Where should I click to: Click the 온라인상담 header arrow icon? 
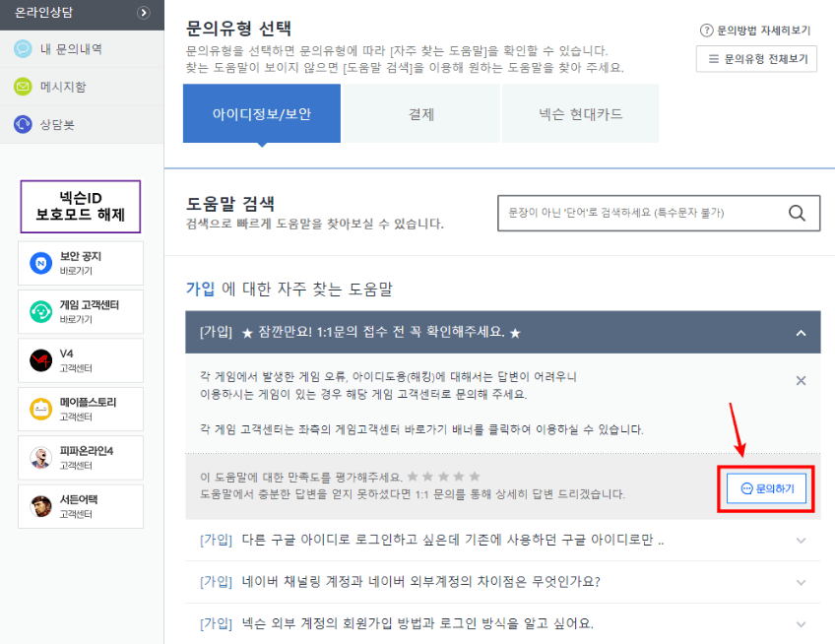(x=143, y=13)
